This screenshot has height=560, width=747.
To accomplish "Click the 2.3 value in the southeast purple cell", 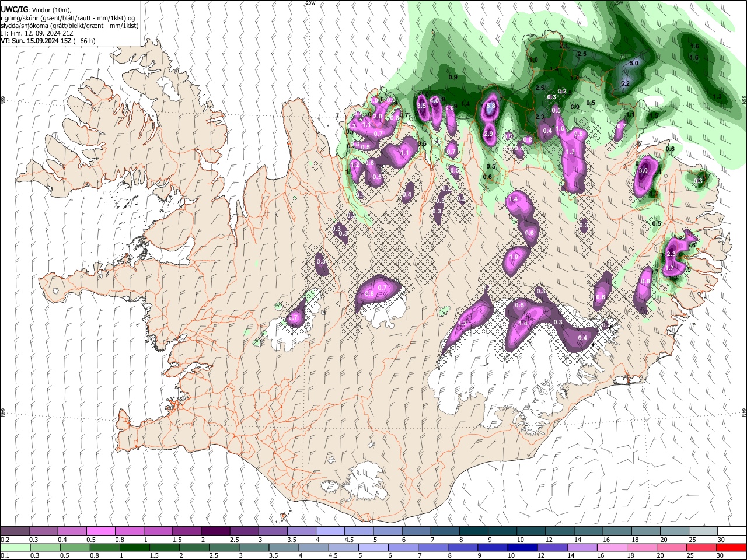I will click(x=671, y=254).
